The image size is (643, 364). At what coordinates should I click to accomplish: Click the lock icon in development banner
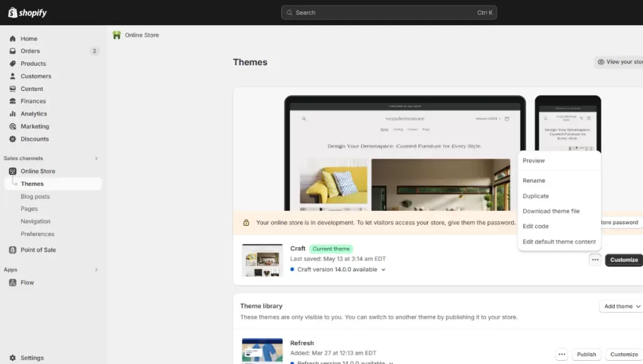click(246, 223)
